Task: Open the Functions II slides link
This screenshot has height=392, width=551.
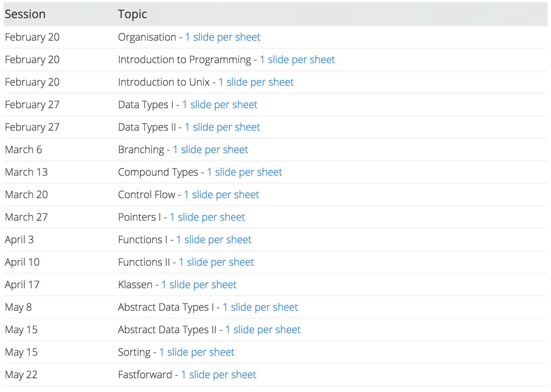Action: point(216,262)
